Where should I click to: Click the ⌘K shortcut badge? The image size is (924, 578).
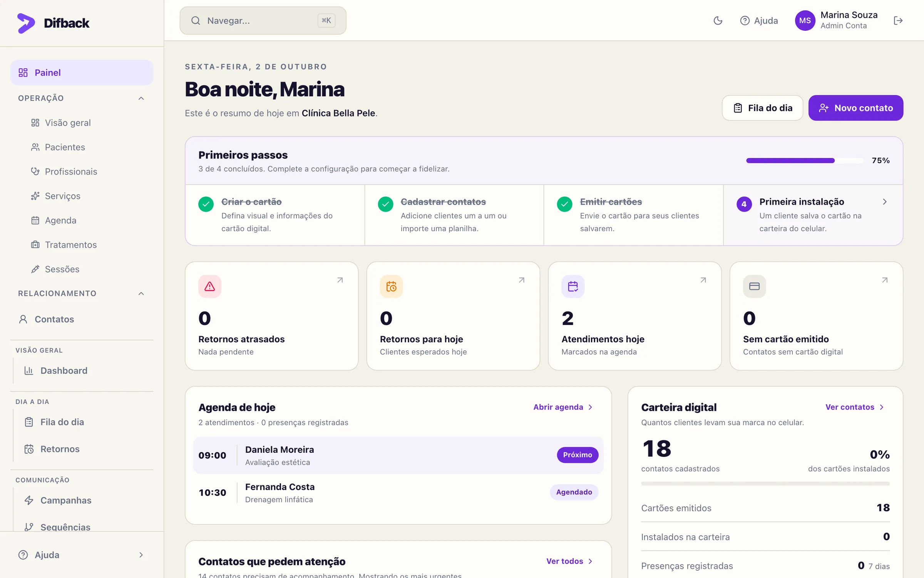326,20
